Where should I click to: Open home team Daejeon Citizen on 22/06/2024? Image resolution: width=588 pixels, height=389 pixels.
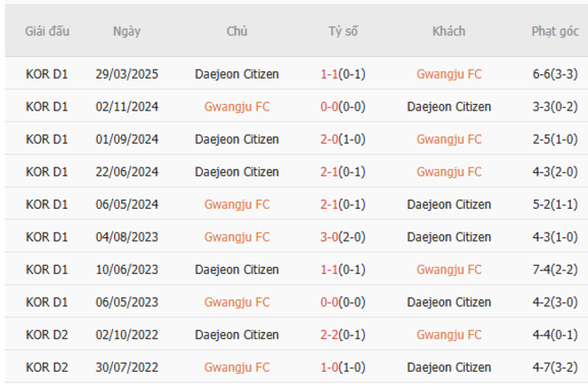pos(237,172)
